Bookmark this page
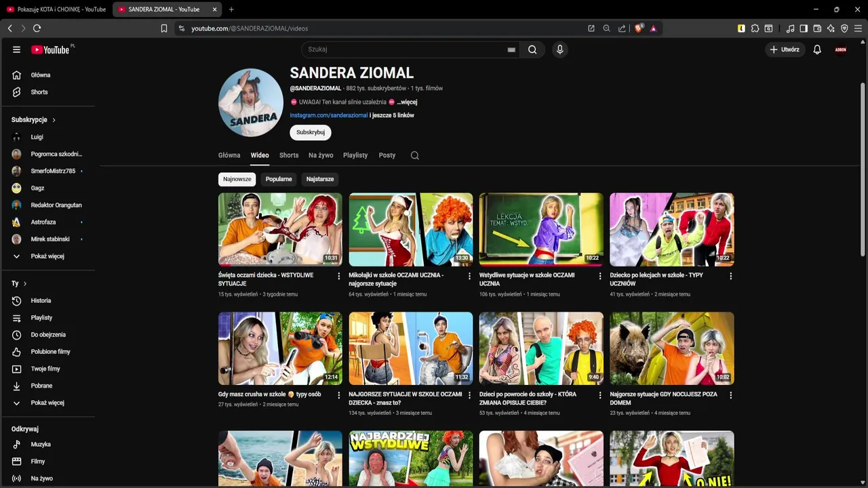 click(164, 28)
